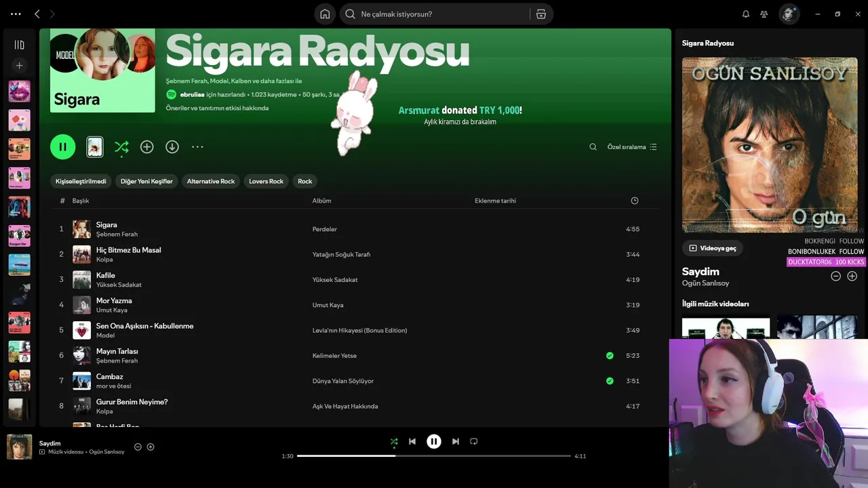This screenshot has width=868, height=488.
Task: Sort by Başlık column header
Action: tap(81, 201)
